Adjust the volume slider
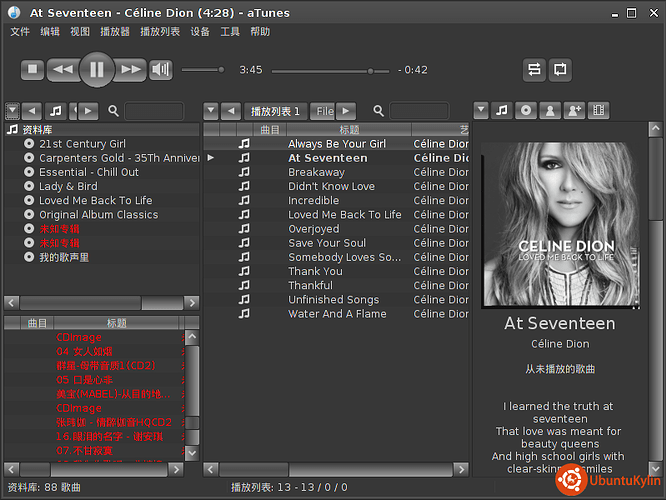This screenshot has width=666, height=500. (203, 70)
